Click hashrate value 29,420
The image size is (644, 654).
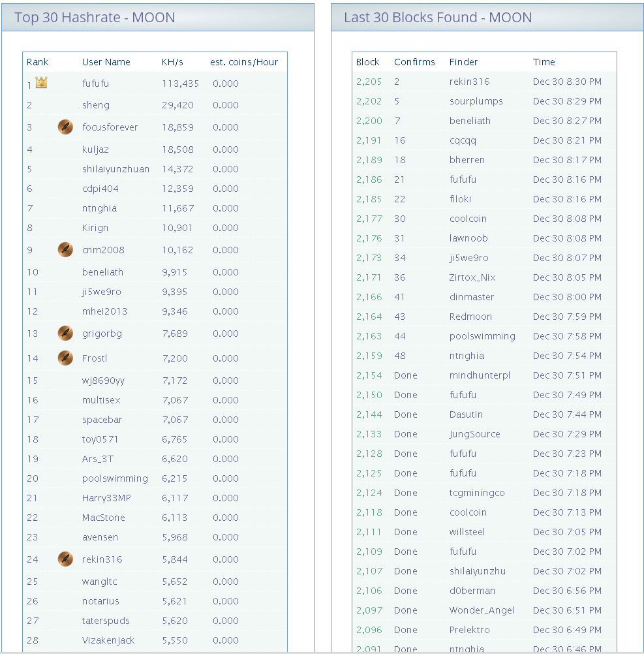pos(177,105)
